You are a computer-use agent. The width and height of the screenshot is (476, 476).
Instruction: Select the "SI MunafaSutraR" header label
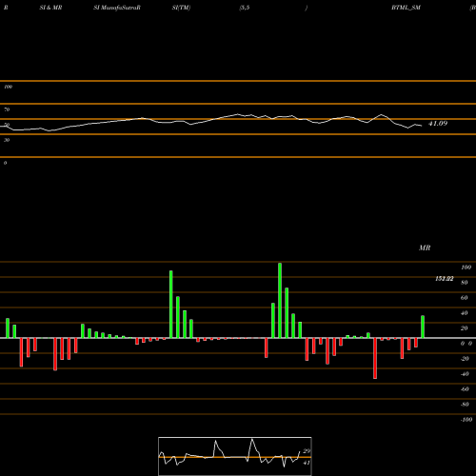[117, 8]
